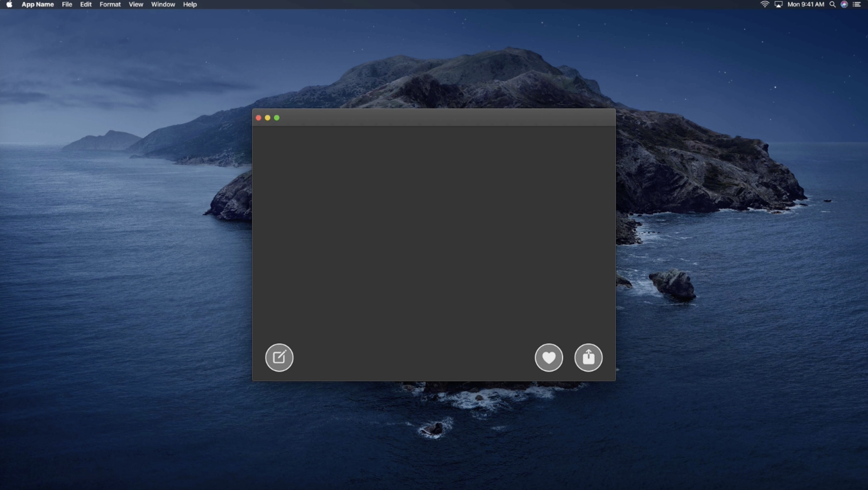The height and width of the screenshot is (490, 868).
Task: Open the Apple menu
Action: pos(9,4)
